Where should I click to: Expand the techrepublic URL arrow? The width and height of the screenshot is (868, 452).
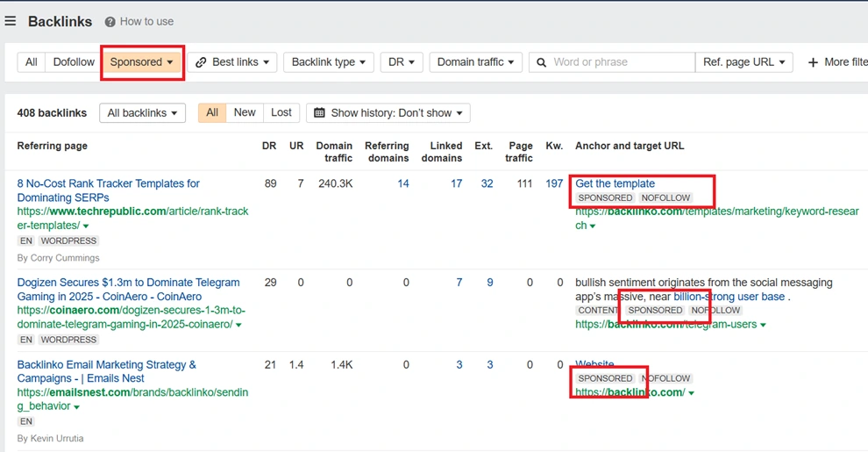point(86,226)
